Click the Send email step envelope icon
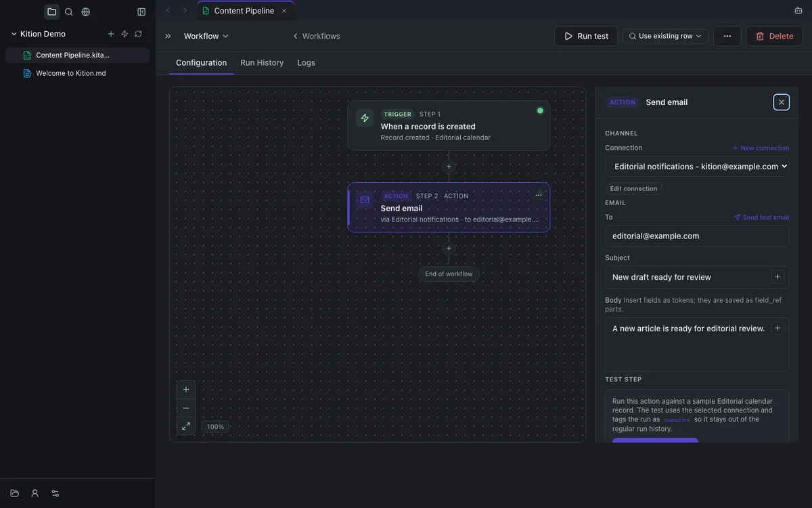The height and width of the screenshot is (508, 812). pyautogui.click(x=365, y=200)
